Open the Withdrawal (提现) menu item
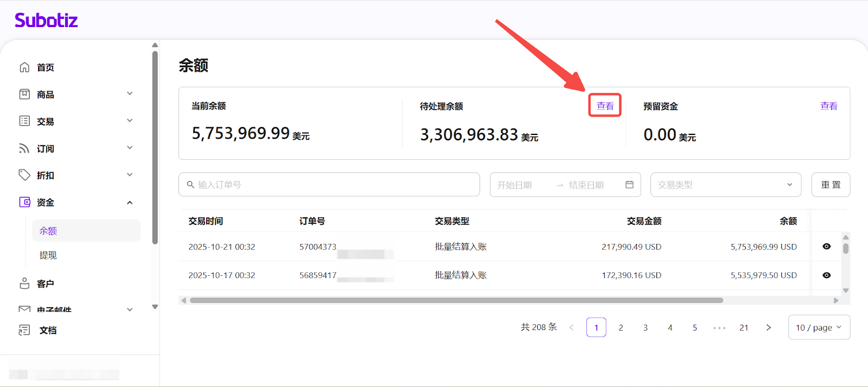This screenshot has width=868, height=387. [48, 255]
